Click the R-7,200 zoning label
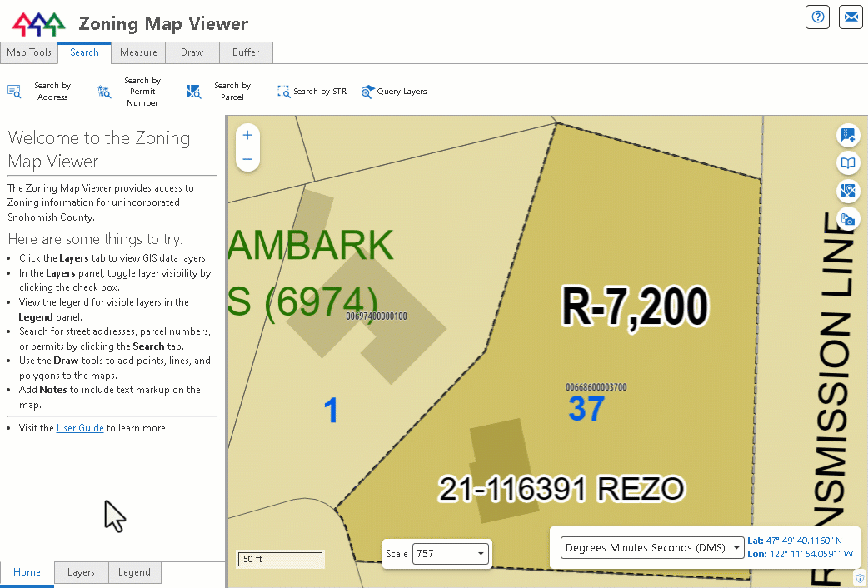 (x=635, y=307)
